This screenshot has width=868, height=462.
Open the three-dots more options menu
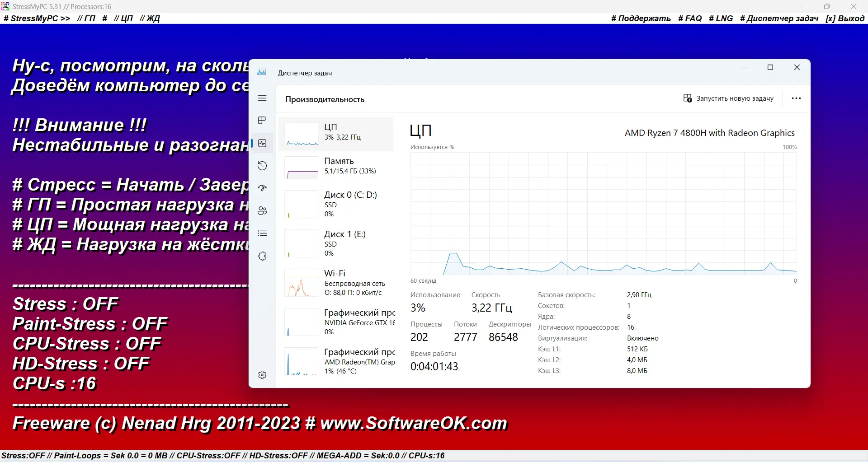[796, 98]
